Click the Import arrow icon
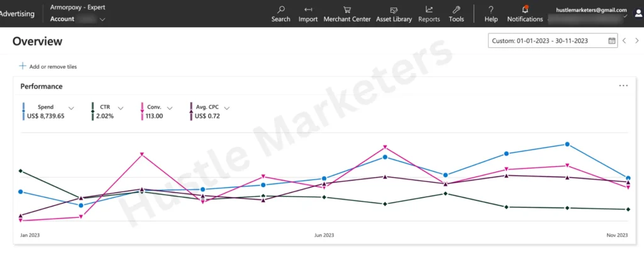Viewport: 644px width, 269px height. coord(308,9)
